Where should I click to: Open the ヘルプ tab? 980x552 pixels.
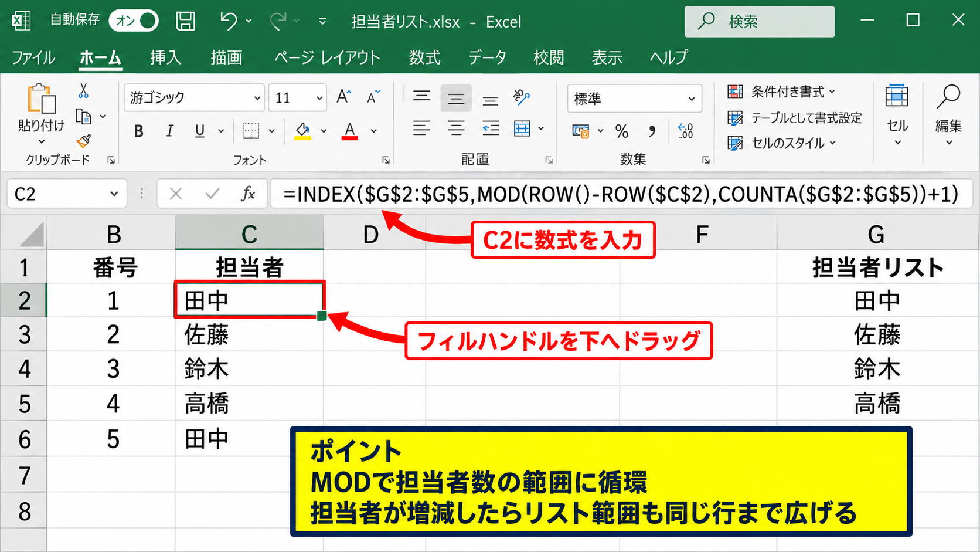pyautogui.click(x=668, y=57)
